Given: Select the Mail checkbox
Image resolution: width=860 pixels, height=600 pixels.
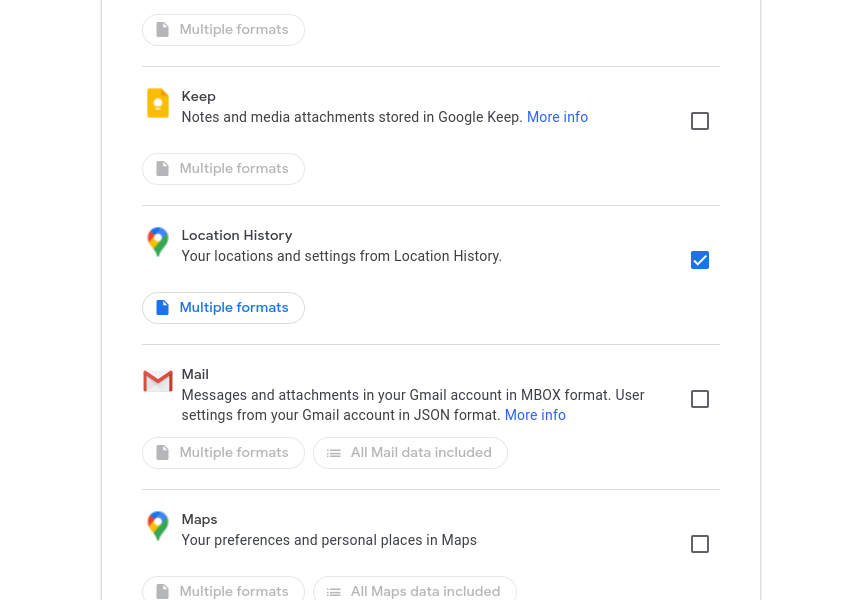Looking at the screenshot, I should pyautogui.click(x=700, y=399).
